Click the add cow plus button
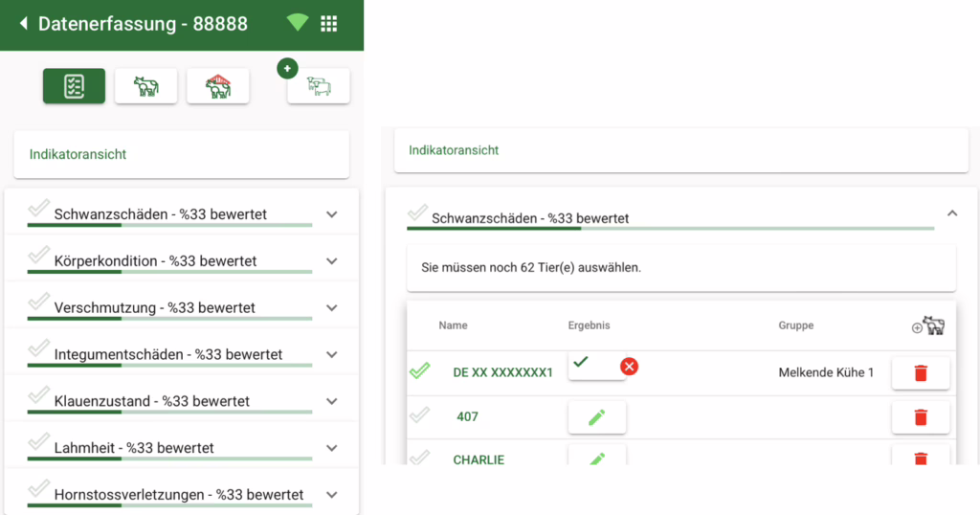Screen dimensions: 980x515 pos(287,69)
